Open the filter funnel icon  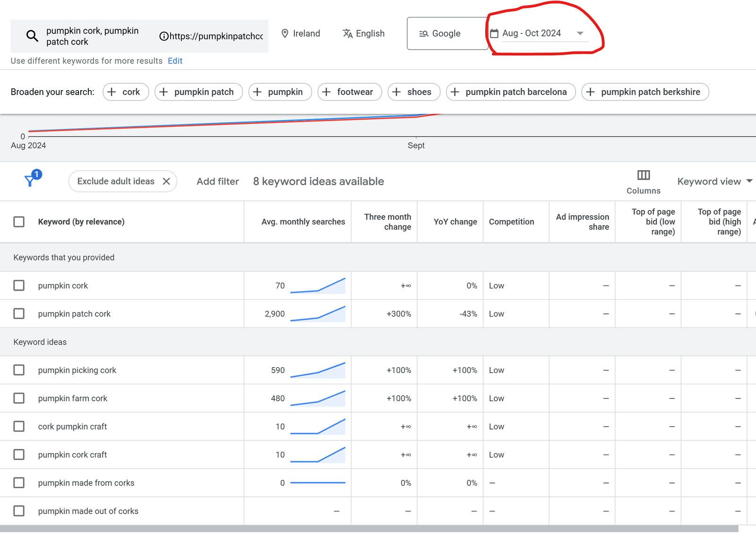(x=30, y=181)
